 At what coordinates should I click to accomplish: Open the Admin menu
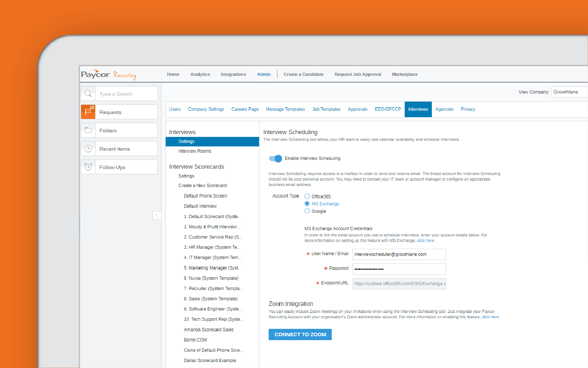[264, 74]
